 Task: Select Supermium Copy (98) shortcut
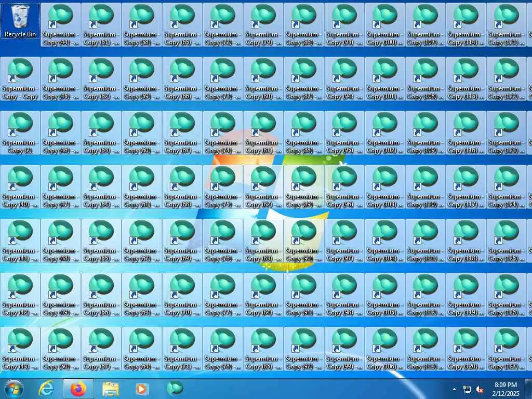coord(344,295)
